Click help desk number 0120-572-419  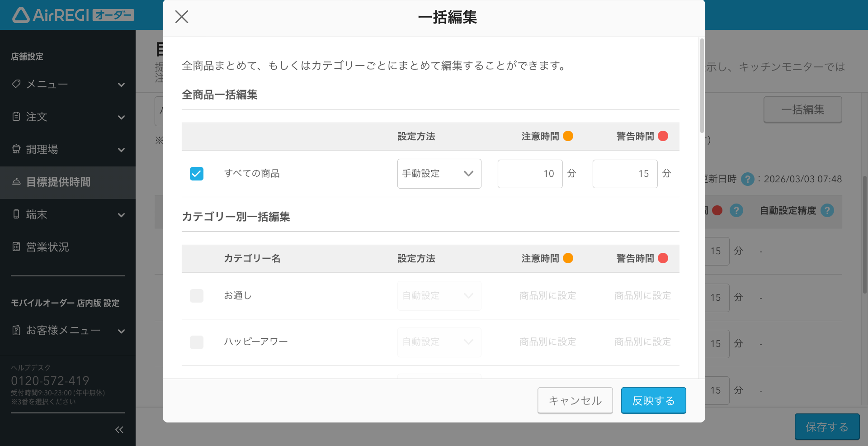click(50, 380)
